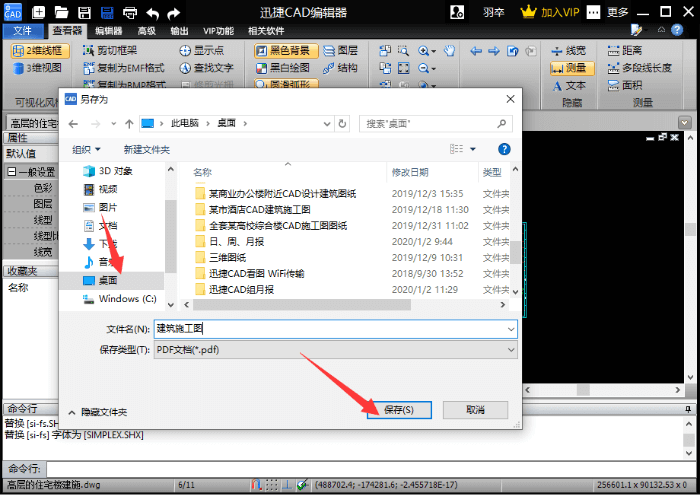Collapse with 隐藏文件夹 expander

tap(98, 412)
